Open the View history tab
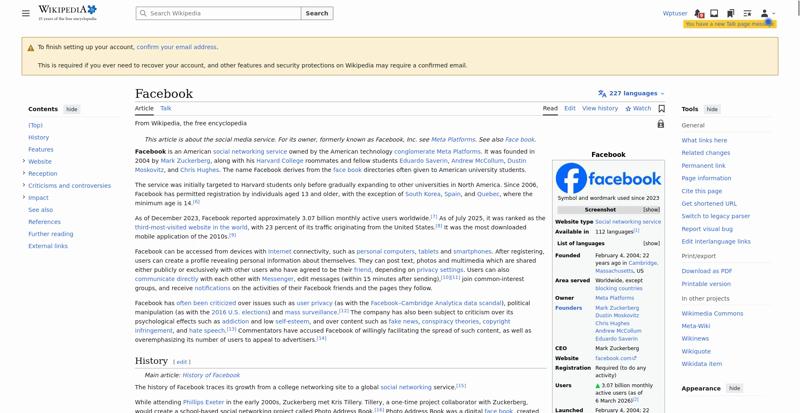 coord(600,108)
